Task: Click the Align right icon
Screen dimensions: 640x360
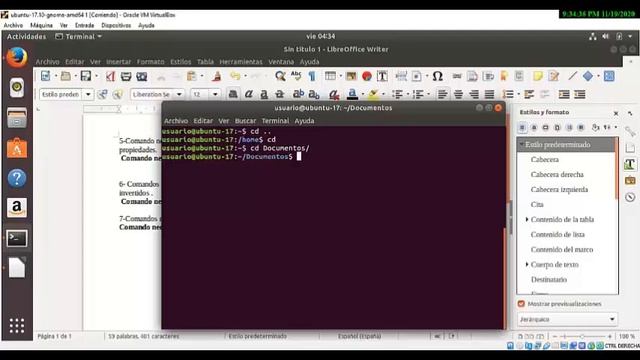Action: click(474, 94)
